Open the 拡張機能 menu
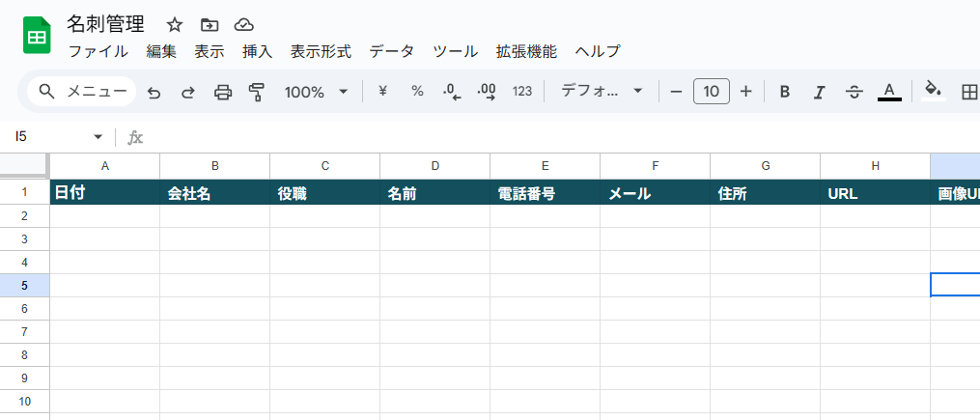This screenshot has width=980, height=420. tap(526, 51)
